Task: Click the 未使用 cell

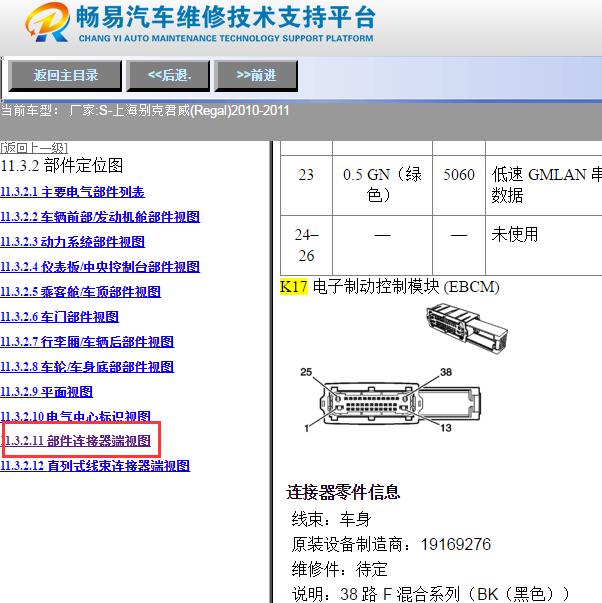Action: 544,245
